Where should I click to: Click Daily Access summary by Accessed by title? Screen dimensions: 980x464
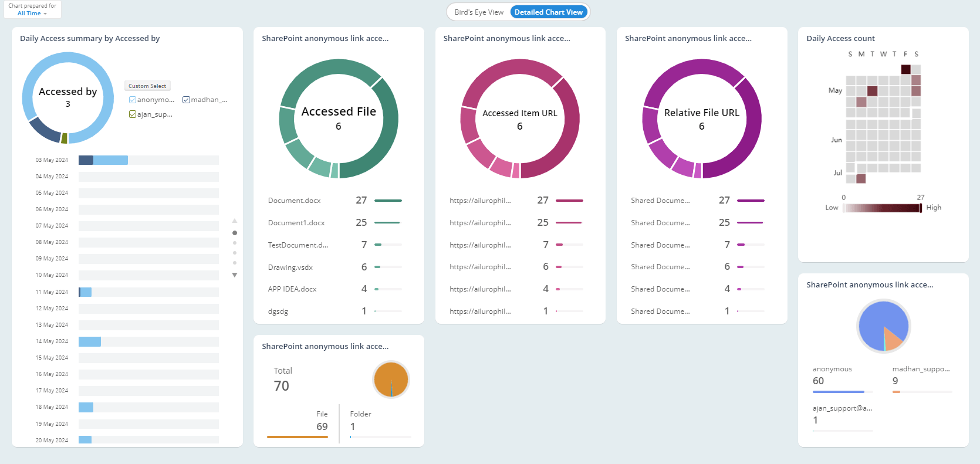tap(90, 39)
